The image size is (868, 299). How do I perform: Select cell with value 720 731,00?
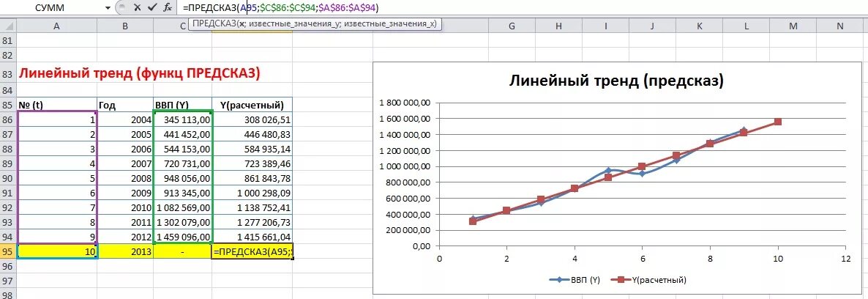pos(183,163)
